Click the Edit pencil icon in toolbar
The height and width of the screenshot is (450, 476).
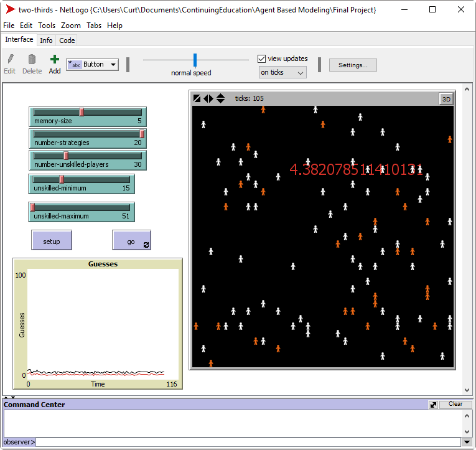(9, 60)
